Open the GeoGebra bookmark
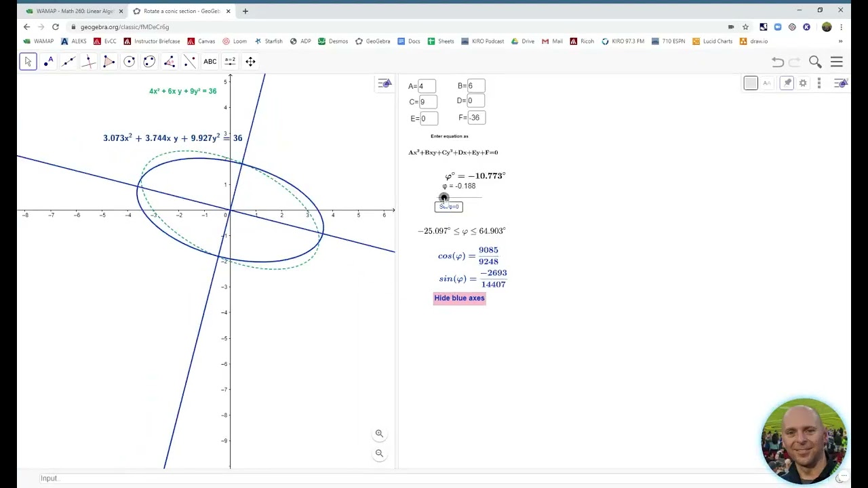The width and height of the screenshot is (868, 488). coord(372,41)
